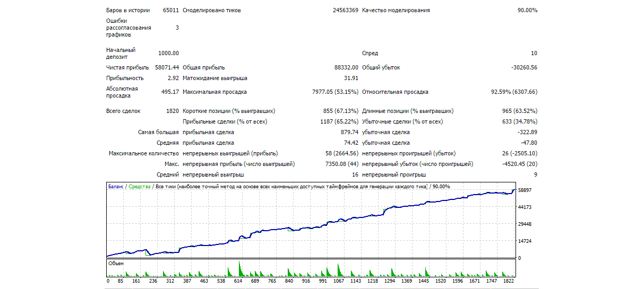
Task: Select loss trades value 633 (34.78%)
Action: pyautogui.click(x=520, y=121)
